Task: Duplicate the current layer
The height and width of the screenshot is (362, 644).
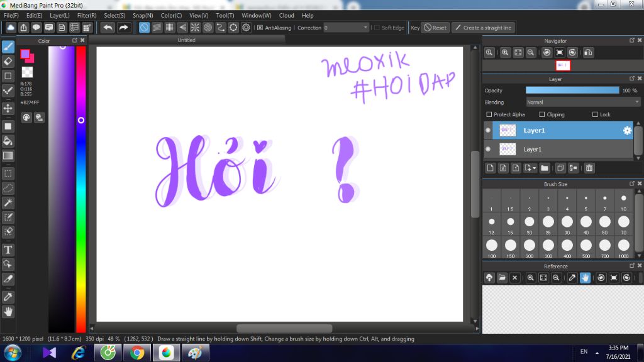Action: point(560,168)
